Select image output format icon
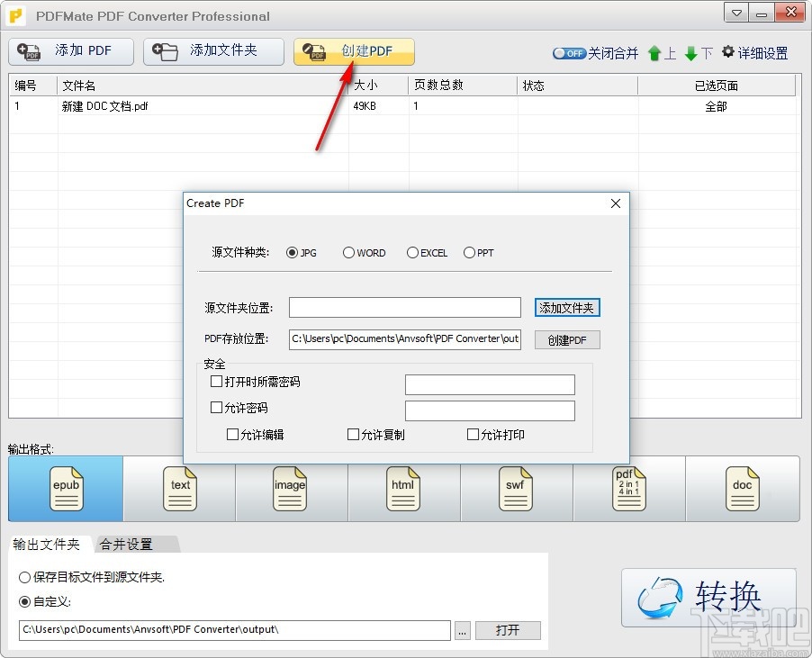 coord(290,489)
